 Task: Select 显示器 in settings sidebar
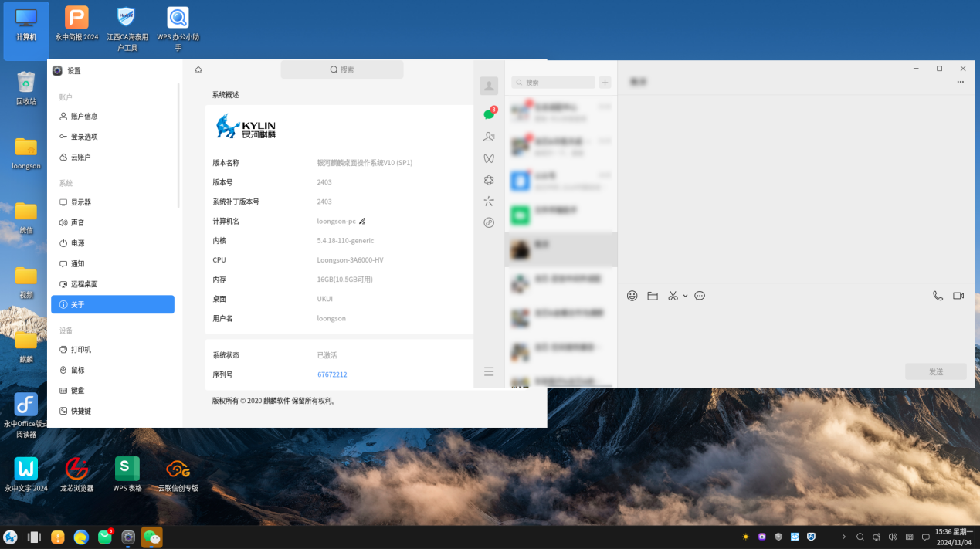tap(81, 202)
